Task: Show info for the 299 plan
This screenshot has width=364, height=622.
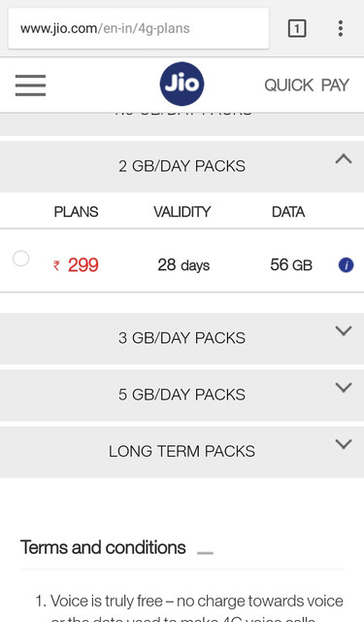Action: pos(346,265)
